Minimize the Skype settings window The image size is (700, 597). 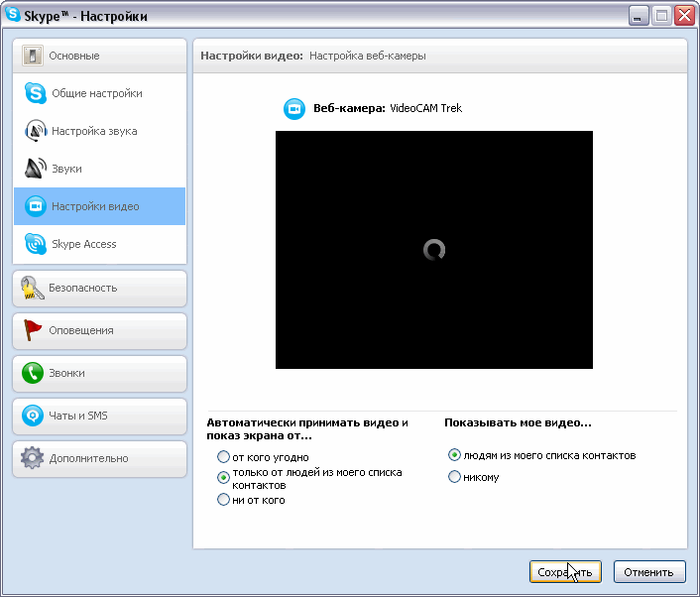[639, 16]
